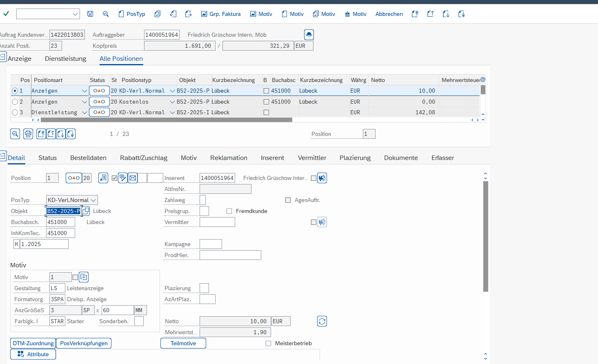Click the Teilmotive button

(183, 343)
